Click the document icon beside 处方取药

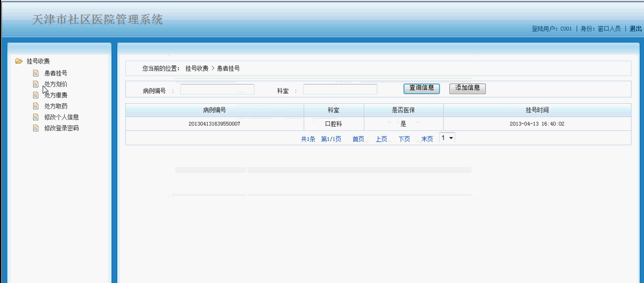pyautogui.click(x=36, y=106)
